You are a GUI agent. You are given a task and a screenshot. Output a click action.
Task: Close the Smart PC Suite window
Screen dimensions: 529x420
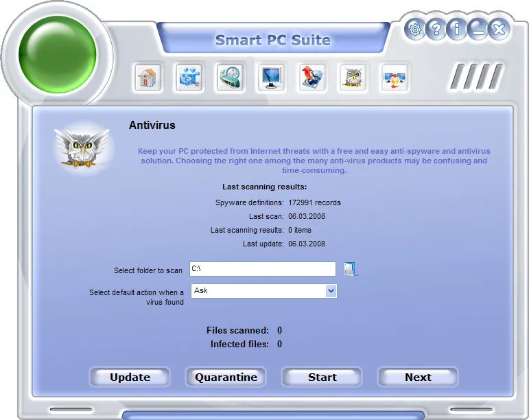499,30
